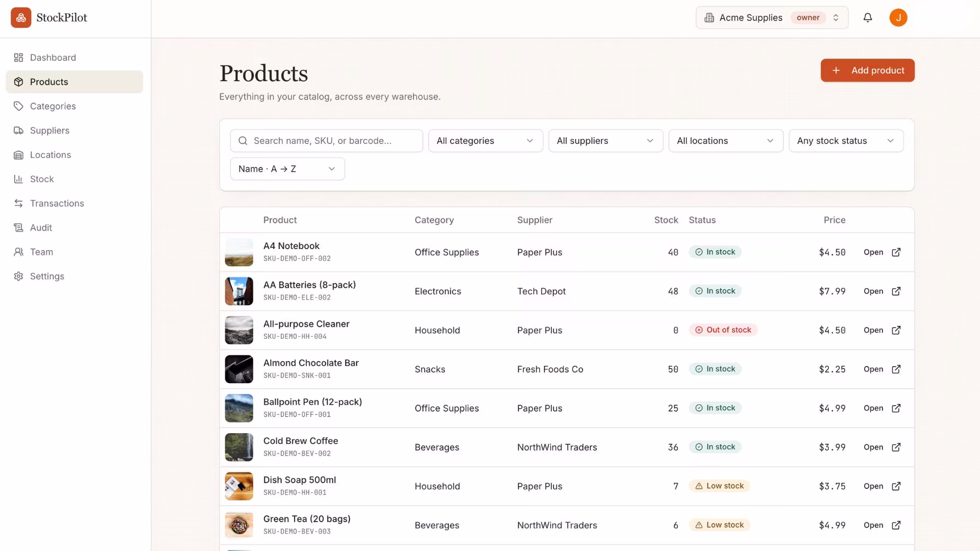Click the Locations warehouse icon
This screenshot has height=551, width=980.
[18, 155]
